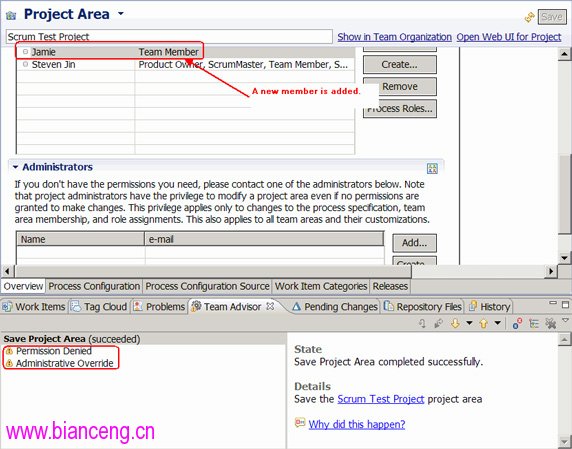Maximize the bottom view panel

pos(565,305)
